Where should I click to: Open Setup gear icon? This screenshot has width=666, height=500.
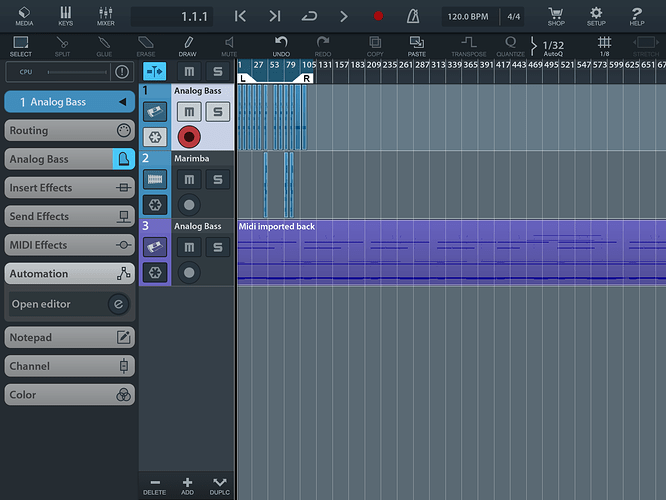coord(596,16)
